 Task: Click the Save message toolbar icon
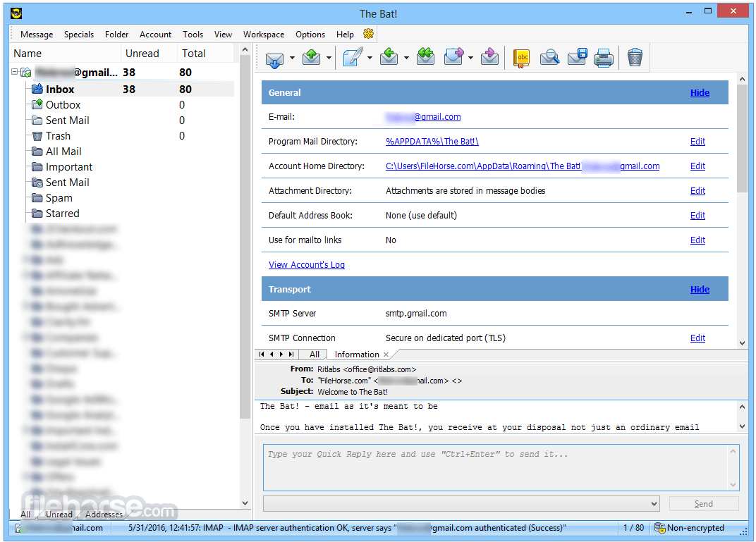pyautogui.click(x=577, y=57)
